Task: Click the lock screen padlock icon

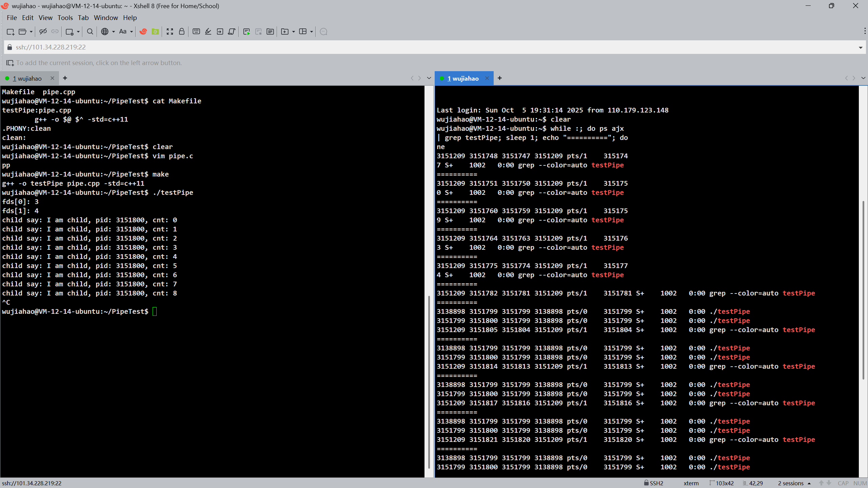Action: click(182, 32)
